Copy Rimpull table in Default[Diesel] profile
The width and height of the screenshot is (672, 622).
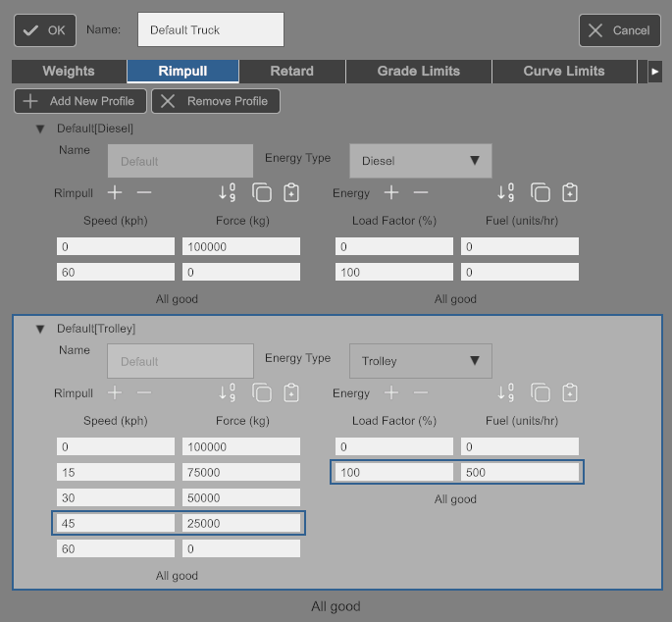(261, 192)
